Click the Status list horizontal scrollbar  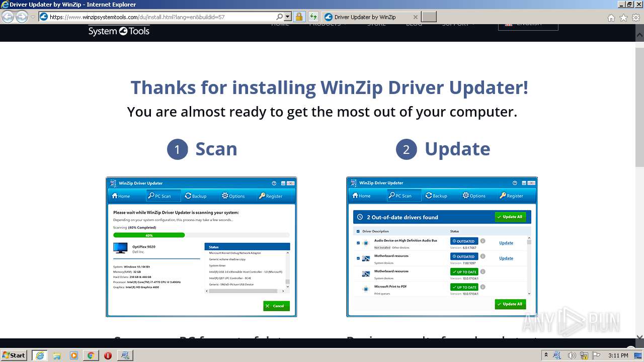[246, 291]
